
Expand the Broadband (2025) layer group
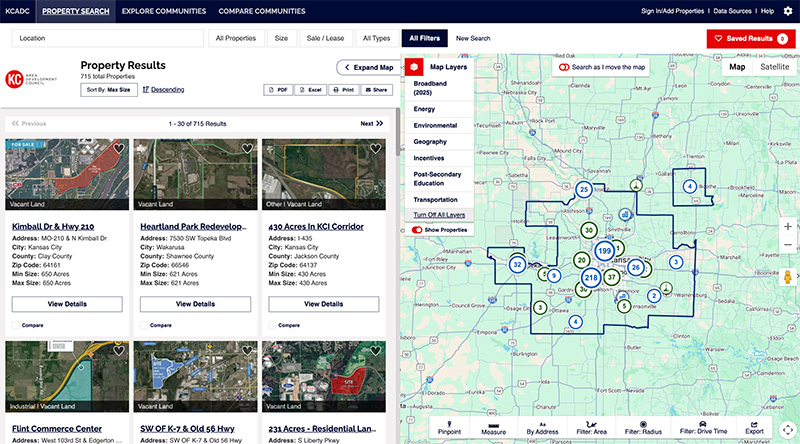(439, 88)
